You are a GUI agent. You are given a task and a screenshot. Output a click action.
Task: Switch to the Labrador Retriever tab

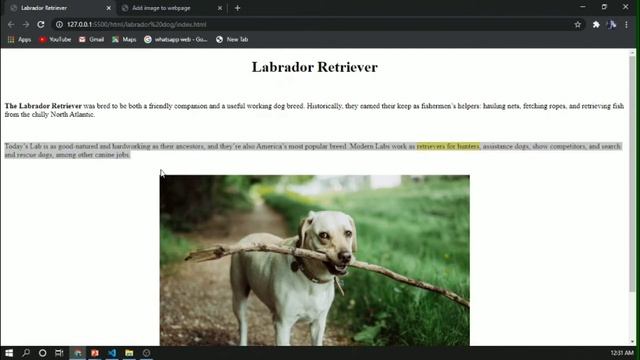tap(60, 8)
